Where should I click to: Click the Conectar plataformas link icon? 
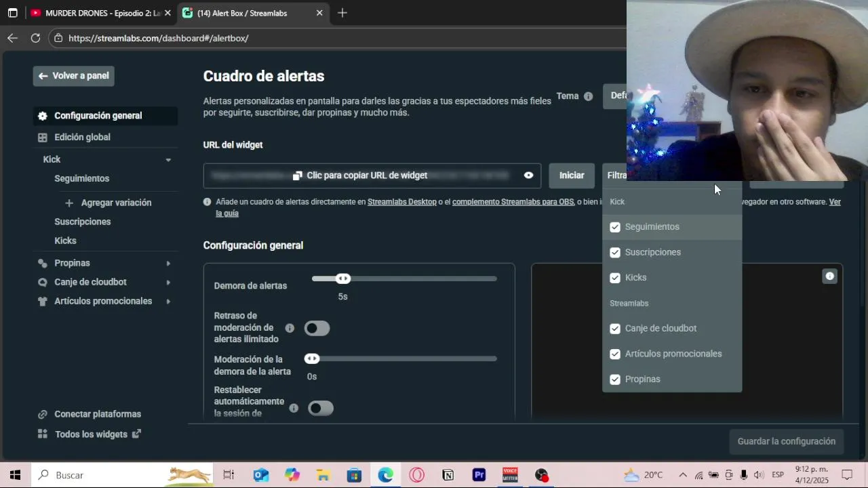tap(43, 414)
